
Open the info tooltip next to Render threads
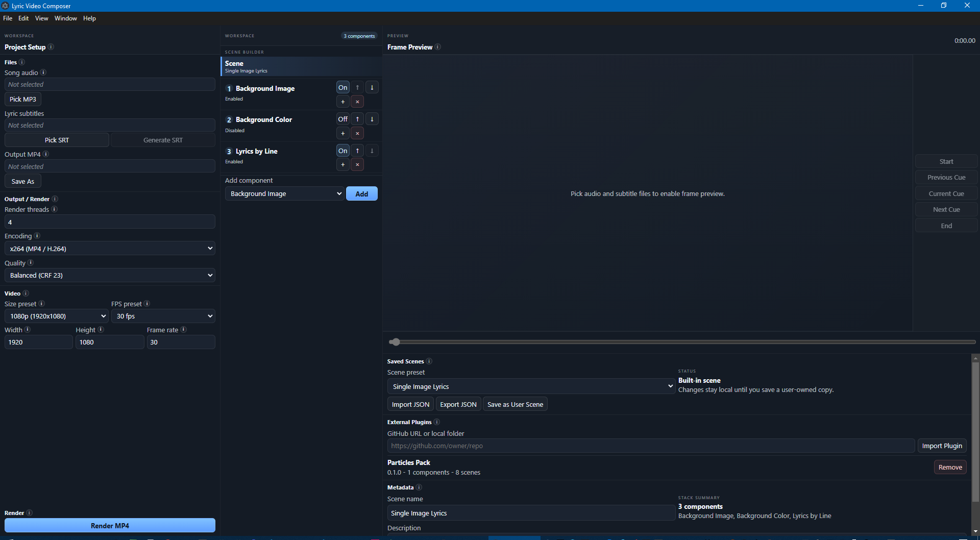pos(54,209)
